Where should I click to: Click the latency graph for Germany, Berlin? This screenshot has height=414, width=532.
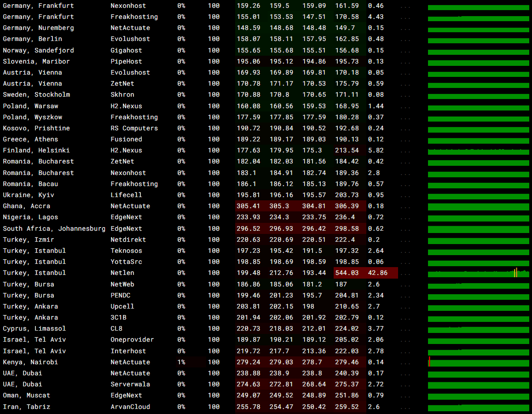click(x=479, y=40)
